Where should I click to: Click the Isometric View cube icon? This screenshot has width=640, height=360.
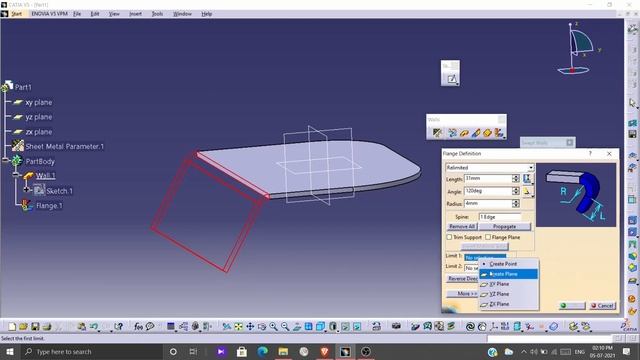coord(321,327)
